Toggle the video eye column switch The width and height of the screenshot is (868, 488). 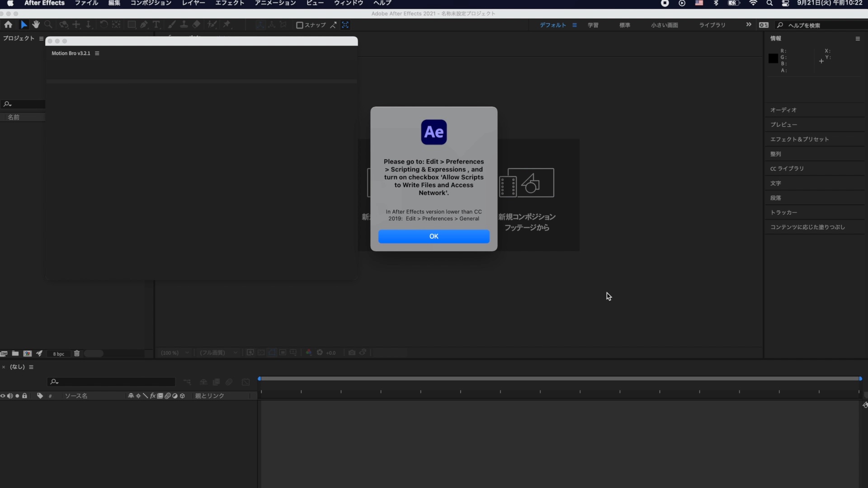tap(3, 396)
